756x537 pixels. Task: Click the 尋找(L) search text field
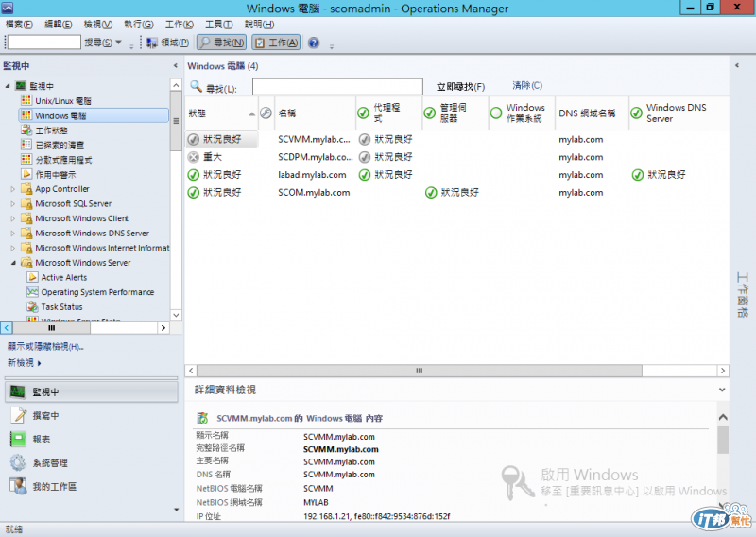coord(337,87)
